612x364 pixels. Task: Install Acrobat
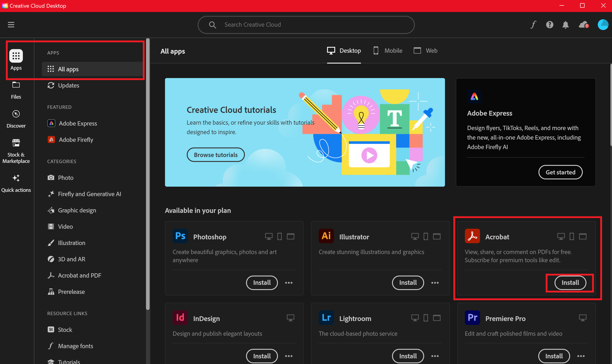[x=570, y=283]
